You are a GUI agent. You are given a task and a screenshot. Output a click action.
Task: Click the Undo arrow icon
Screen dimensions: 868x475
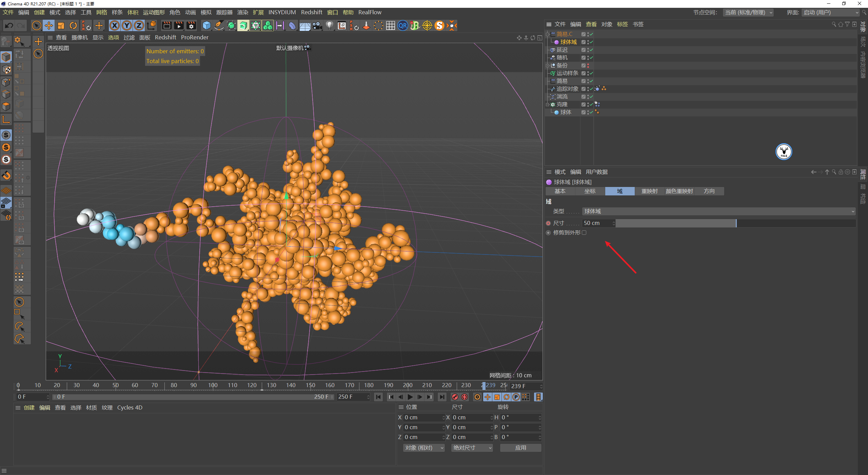tap(9, 25)
